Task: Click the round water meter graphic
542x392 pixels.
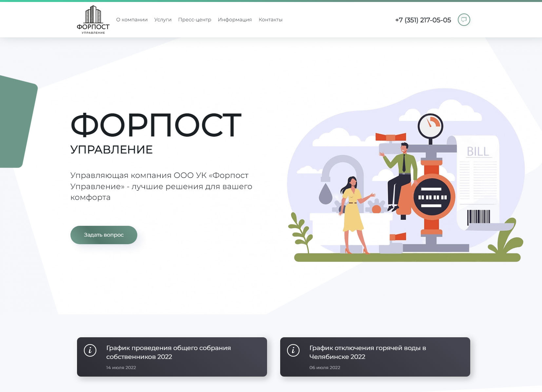Action: pos(432,197)
